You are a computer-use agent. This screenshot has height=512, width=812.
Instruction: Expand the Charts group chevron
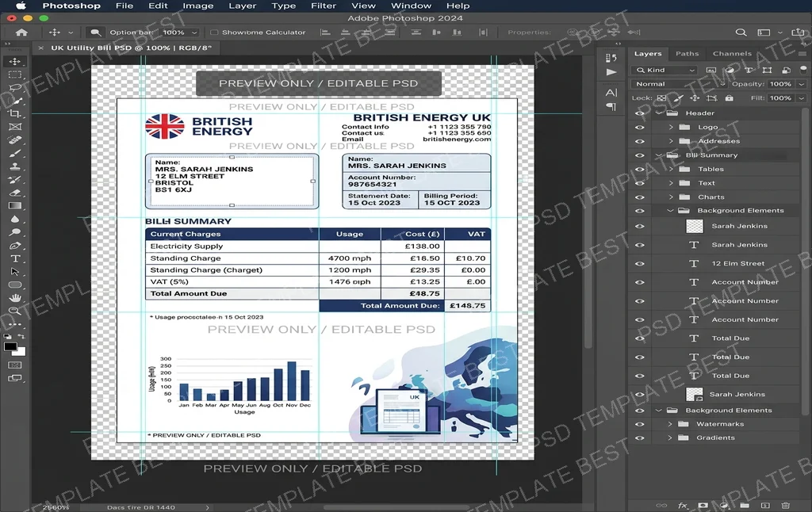[x=671, y=197]
